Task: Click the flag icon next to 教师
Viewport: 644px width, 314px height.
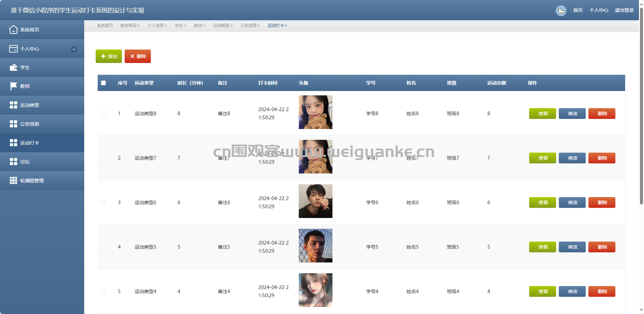Action: [13, 86]
